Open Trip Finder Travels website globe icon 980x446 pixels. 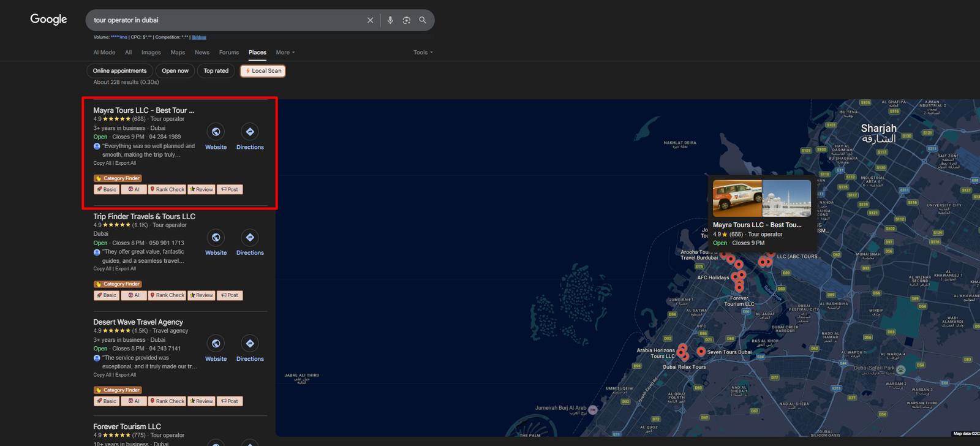coord(216,238)
